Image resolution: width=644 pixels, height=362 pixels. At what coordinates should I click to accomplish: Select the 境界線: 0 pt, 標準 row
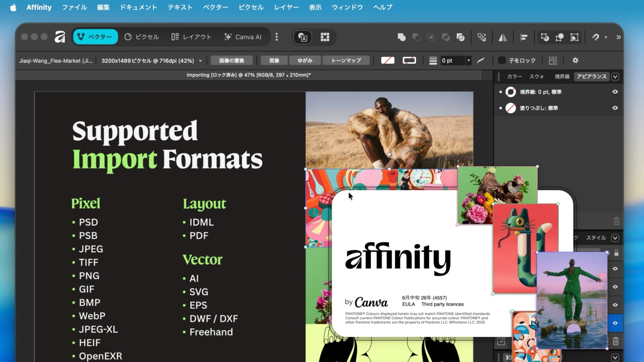[x=558, y=92]
